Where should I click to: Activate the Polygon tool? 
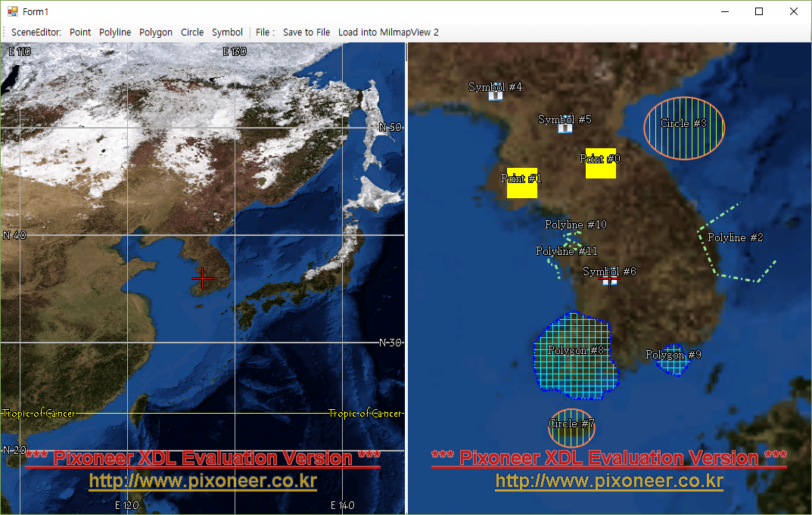[x=155, y=32]
